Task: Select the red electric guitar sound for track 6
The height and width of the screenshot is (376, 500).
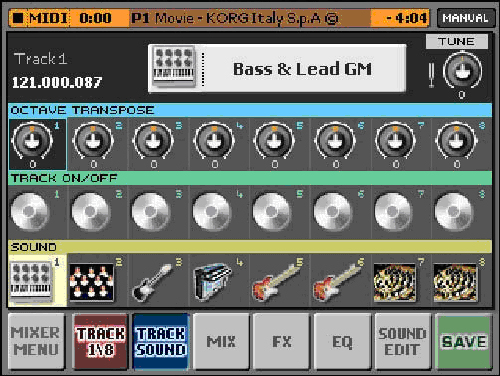Action: click(337, 282)
